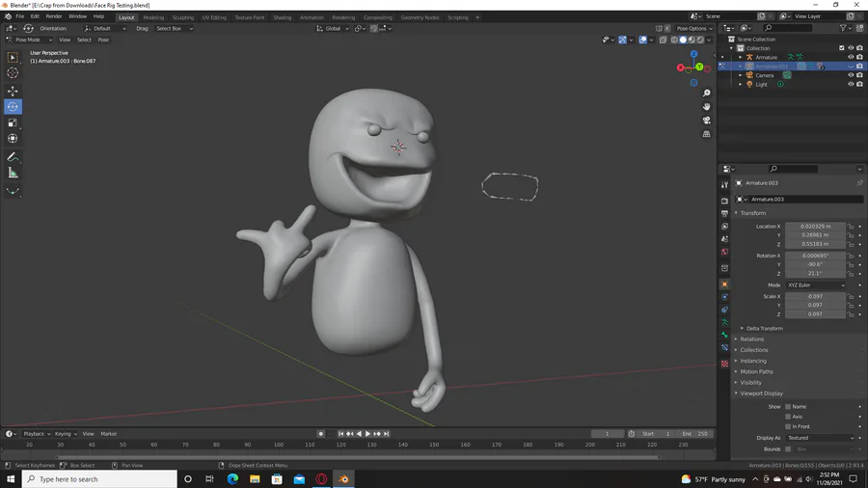Switch to the Sculpting workspace tab
Image resolution: width=868 pixels, height=488 pixels.
click(182, 17)
